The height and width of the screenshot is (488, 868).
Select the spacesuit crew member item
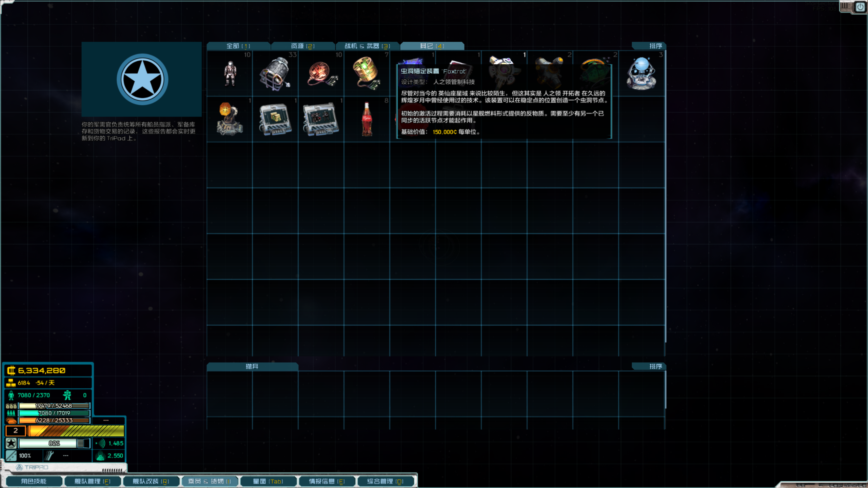[x=230, y=73]
